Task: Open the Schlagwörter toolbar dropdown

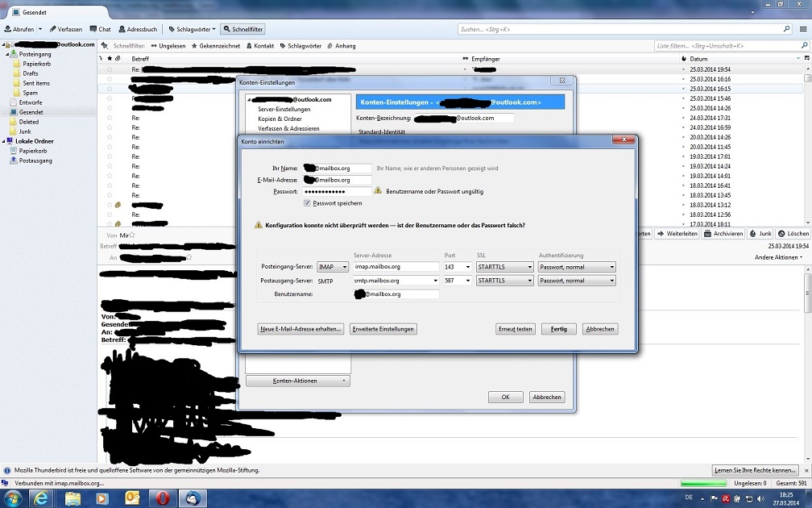Action: [x=192, y=29]
